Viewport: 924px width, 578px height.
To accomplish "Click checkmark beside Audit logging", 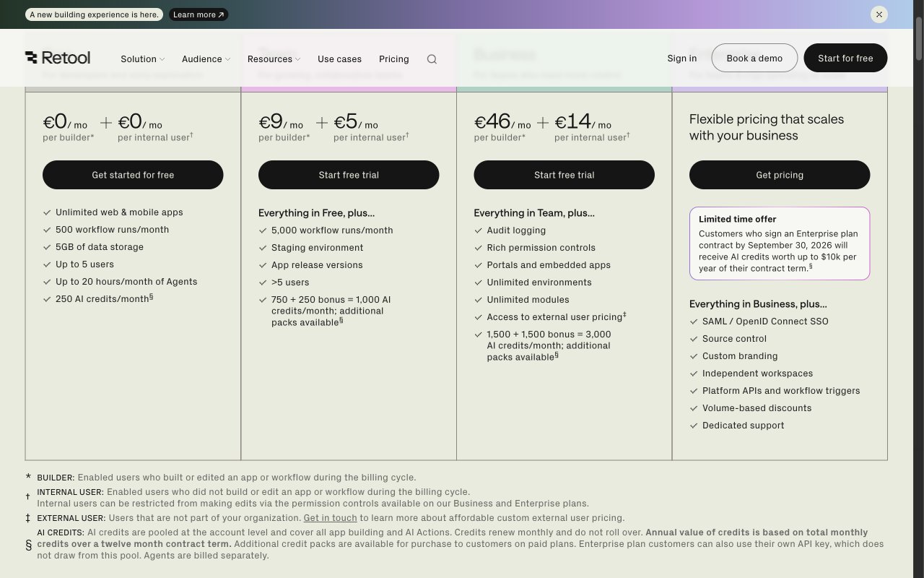I will 478,230.
